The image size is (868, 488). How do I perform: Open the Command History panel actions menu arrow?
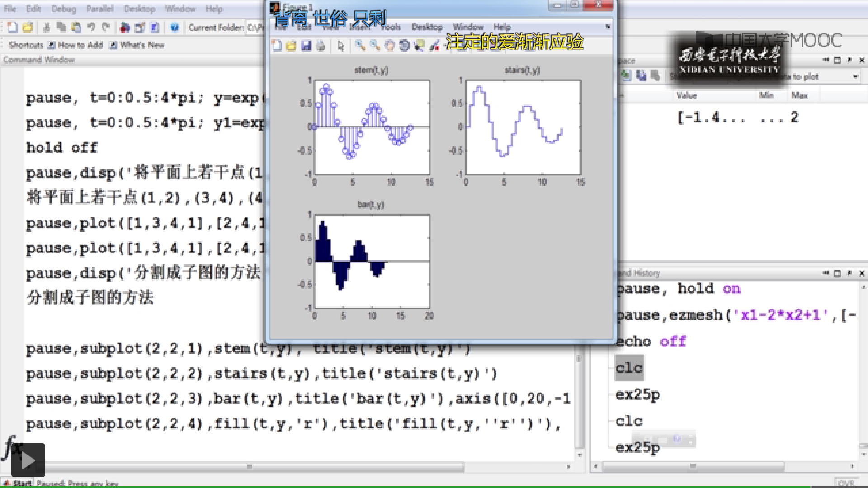(826, 273)
